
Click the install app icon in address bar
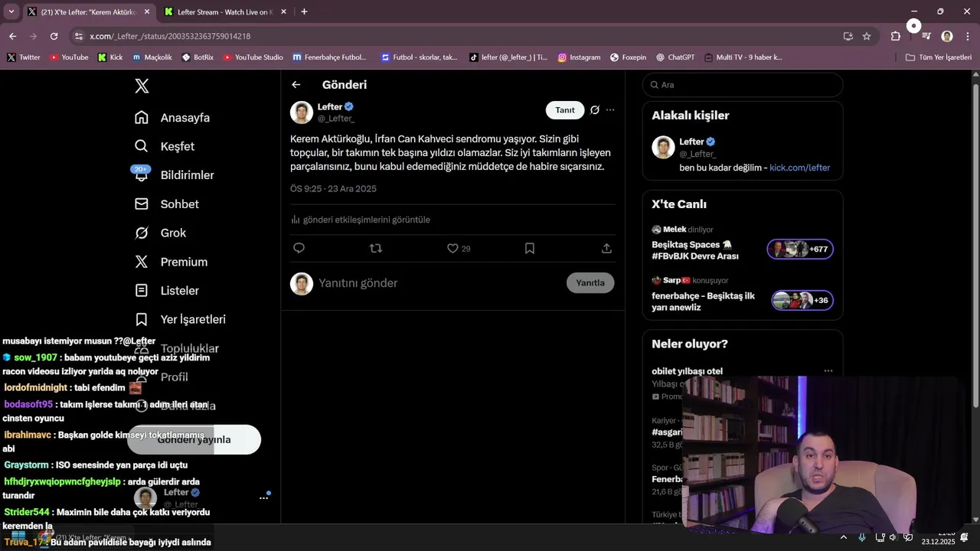(848, 36)
